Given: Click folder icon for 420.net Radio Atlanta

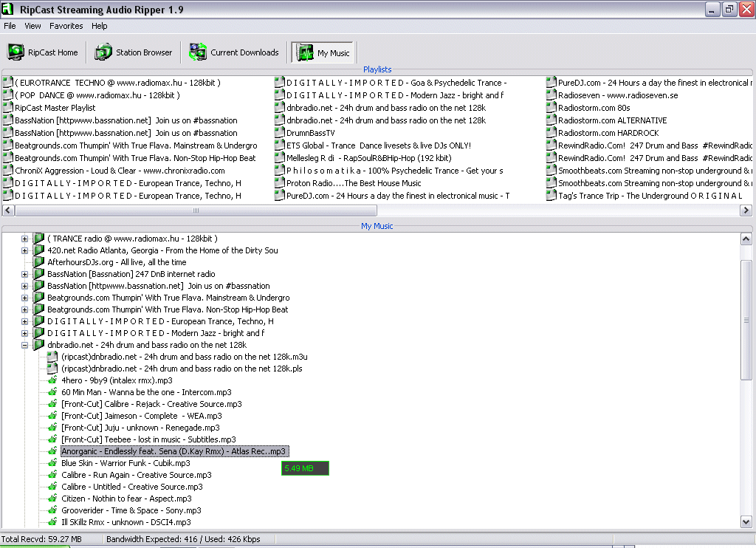Looking at the screenshot, I should (x=38, y=250).
